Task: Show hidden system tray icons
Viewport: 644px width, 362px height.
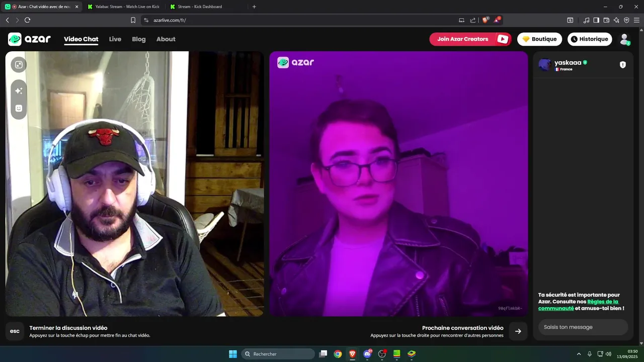Action: tap(579, 354)
